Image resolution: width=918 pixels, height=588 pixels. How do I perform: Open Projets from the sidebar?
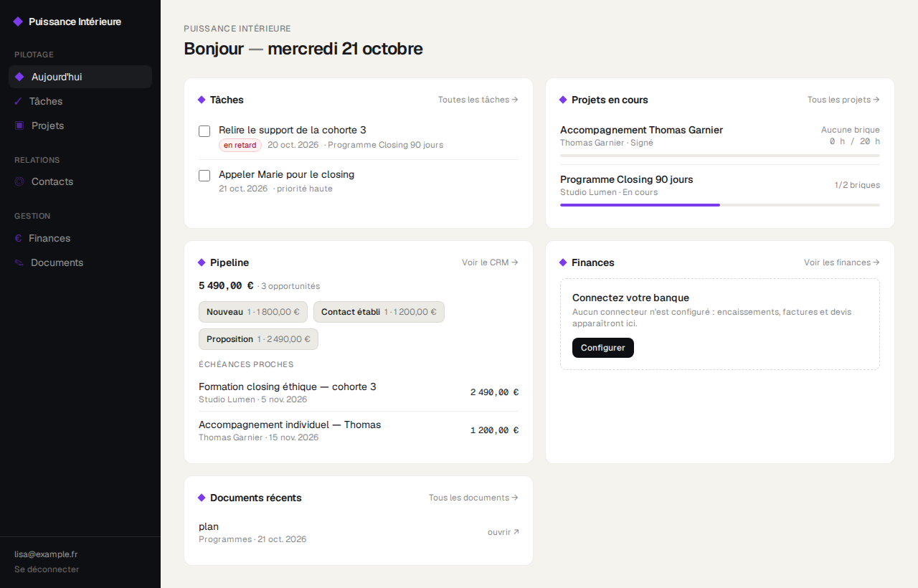click(x=80, y=125)
